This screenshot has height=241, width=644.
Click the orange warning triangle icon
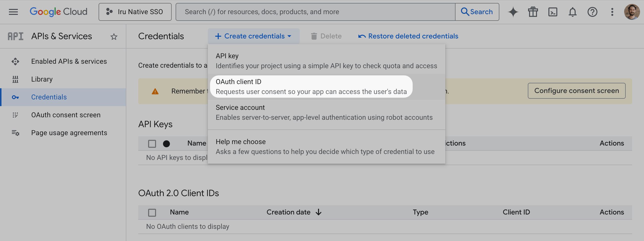[x=155, y=91]
